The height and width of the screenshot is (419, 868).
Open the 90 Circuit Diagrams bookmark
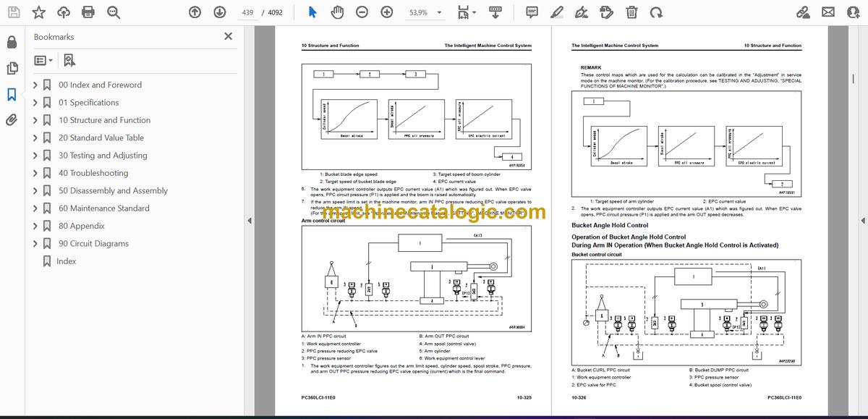point(94,244)
